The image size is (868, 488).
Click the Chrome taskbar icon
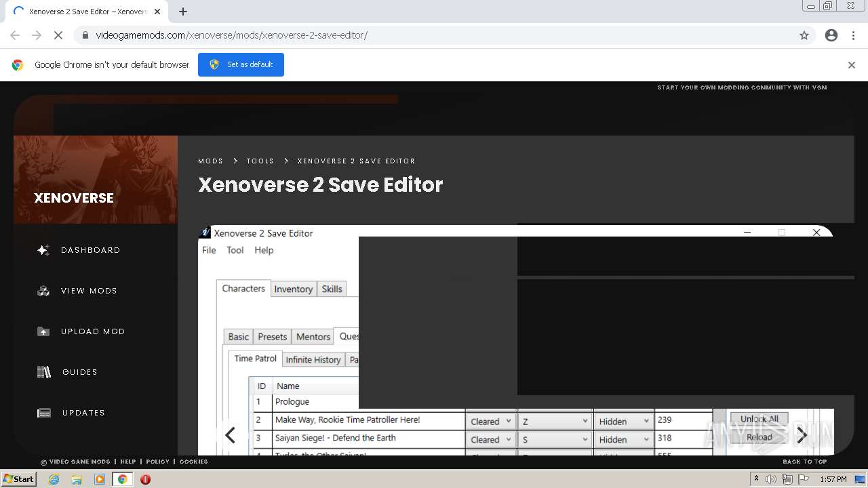click(122, 479)
